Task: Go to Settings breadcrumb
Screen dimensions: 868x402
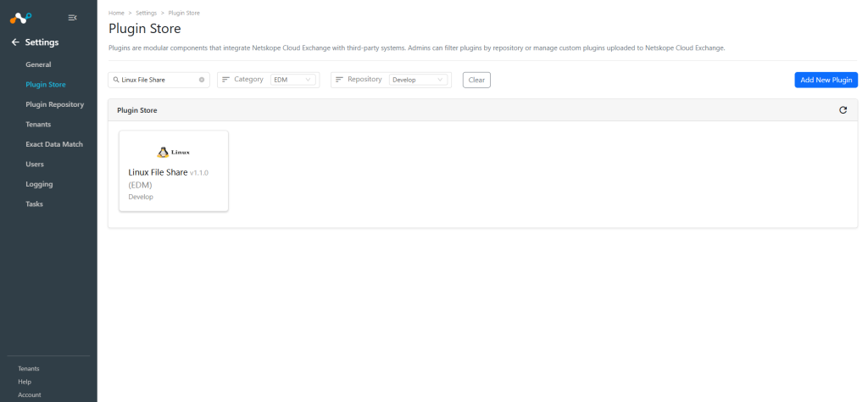Action: (146, 13)
